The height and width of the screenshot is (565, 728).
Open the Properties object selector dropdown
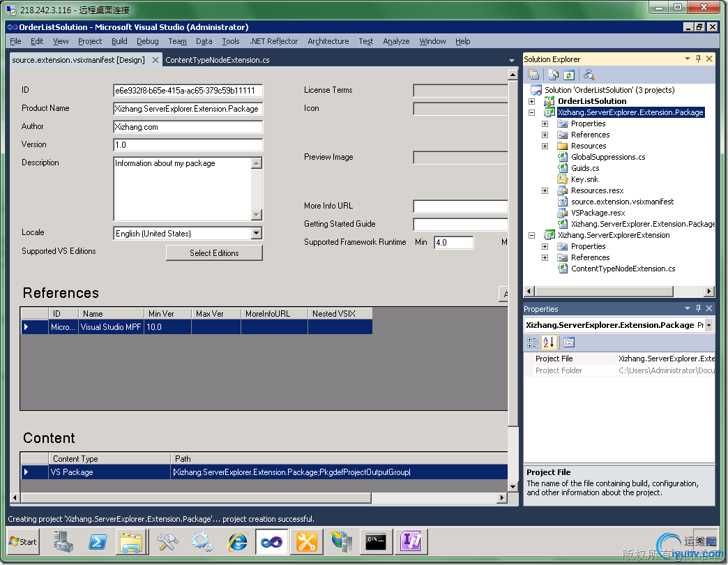tap(708, 325)
